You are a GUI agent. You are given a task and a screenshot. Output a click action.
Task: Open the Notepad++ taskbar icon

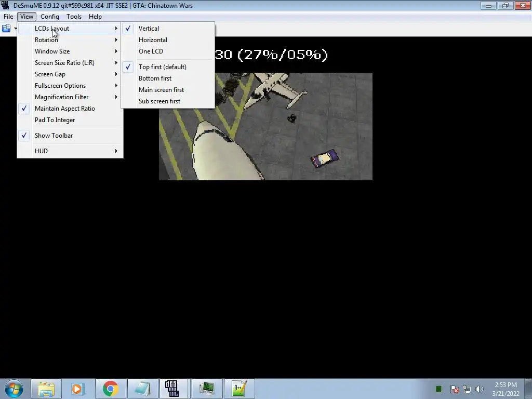pos(239,389)
